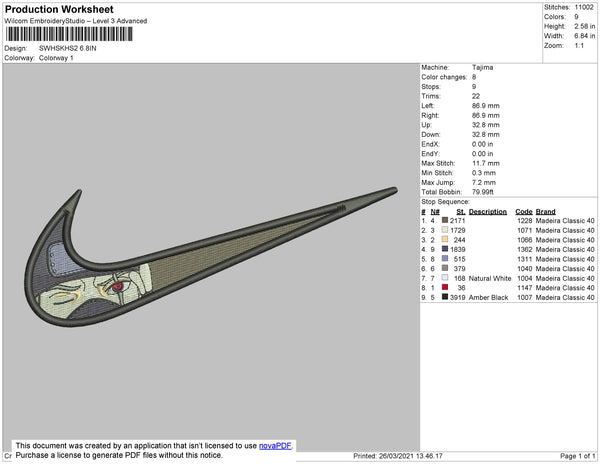Click the Machine value Tajima

point(483,67)
